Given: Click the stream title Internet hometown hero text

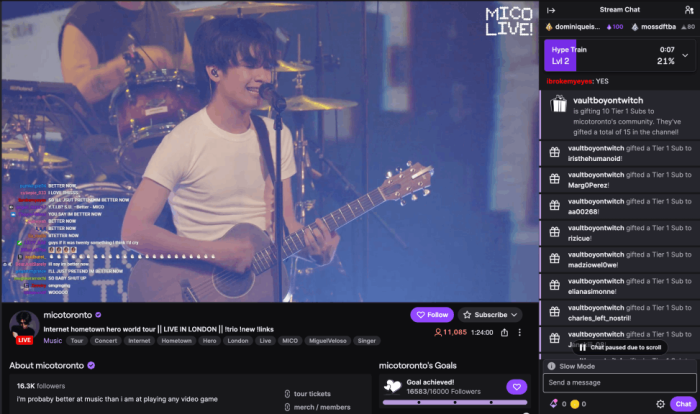Looking at the screenshot, I should click(x=158, y=329).
